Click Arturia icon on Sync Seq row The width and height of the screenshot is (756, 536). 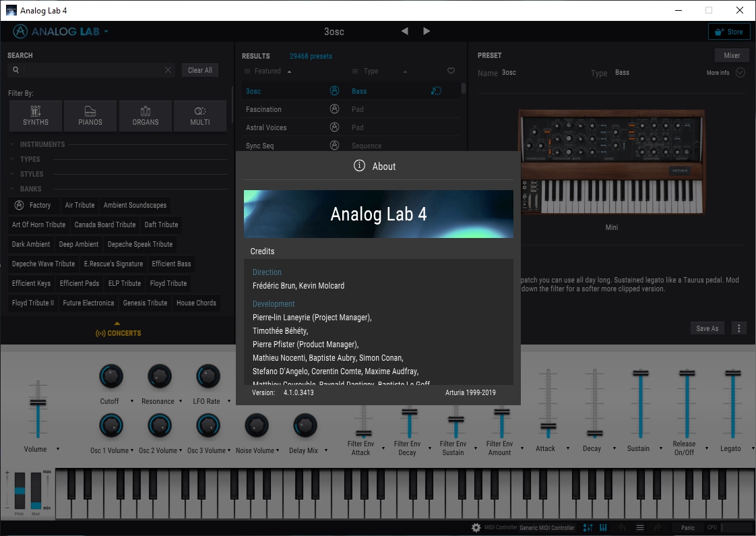tap(334, 145)
